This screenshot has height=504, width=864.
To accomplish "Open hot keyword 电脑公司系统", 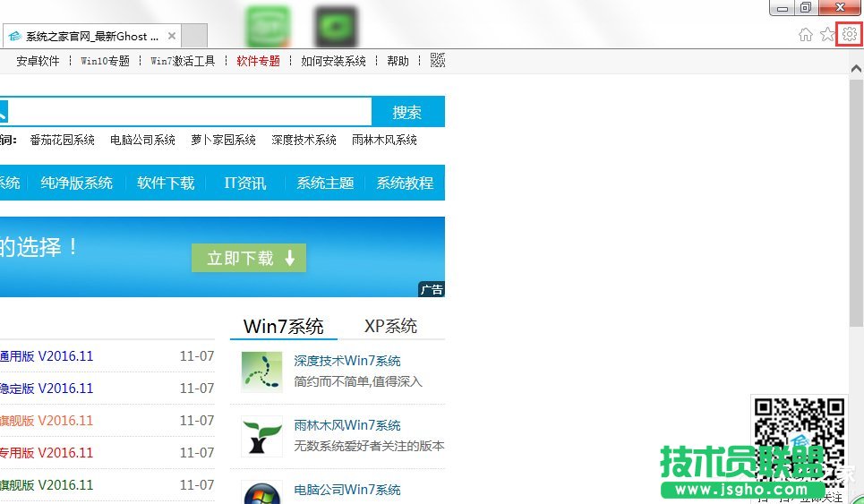I will (142, 140).
